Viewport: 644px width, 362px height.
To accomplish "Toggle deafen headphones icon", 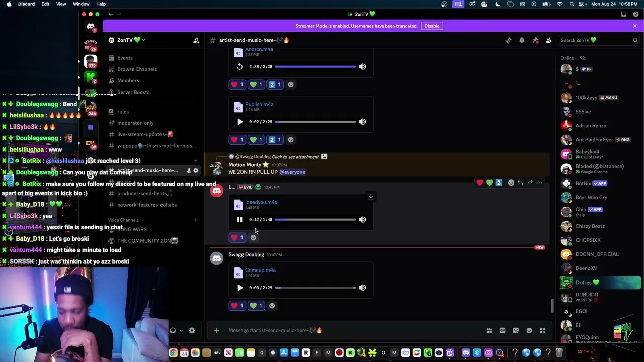I will (173, 331).
